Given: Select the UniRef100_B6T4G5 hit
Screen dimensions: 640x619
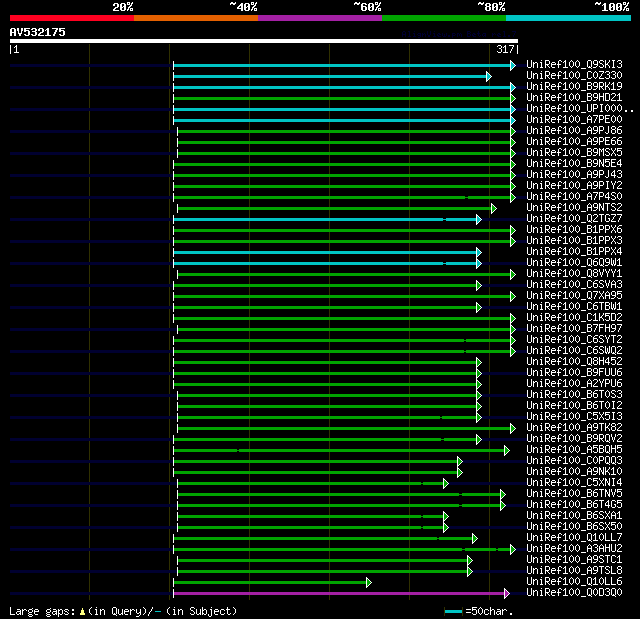Looking at the screenshot, I should pos(574,505).
